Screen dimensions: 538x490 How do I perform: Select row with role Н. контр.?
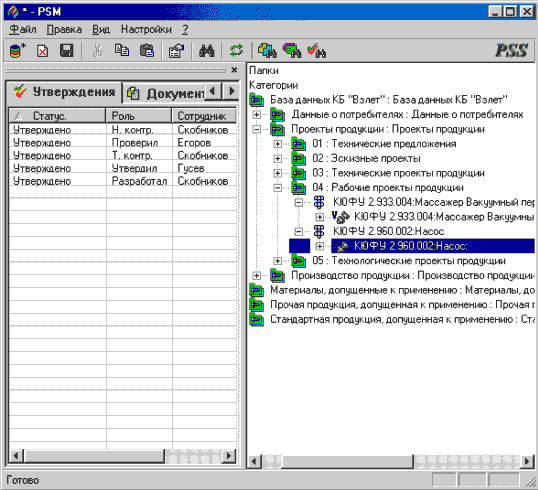123,130
